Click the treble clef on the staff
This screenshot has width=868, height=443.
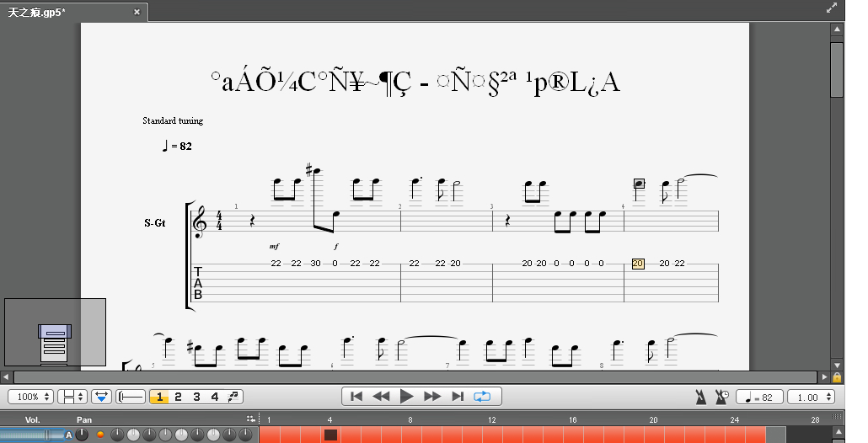click(200, 221)
